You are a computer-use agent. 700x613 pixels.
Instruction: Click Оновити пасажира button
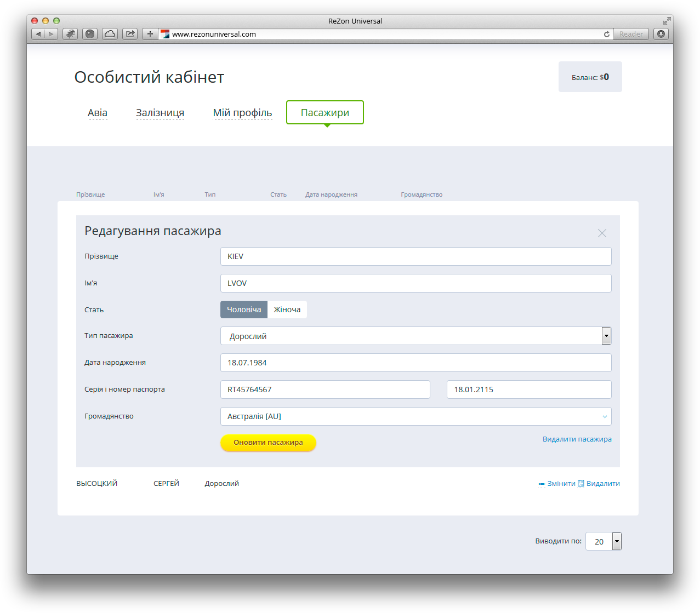pyautogui.click(x=268, y=443)
